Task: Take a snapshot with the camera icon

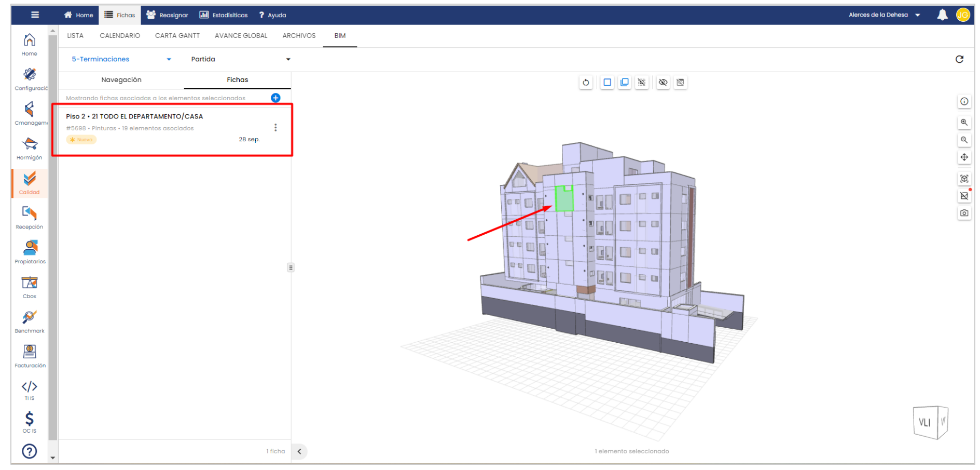Action: pos(963,213)
